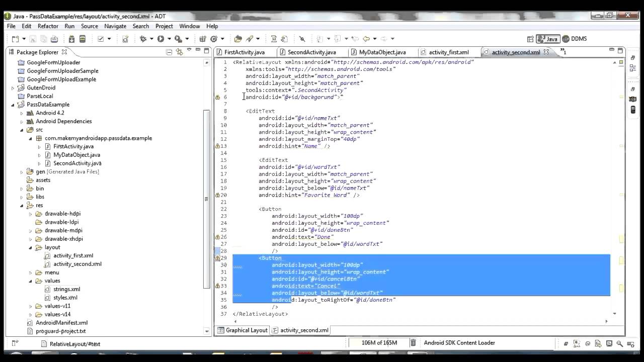Select styles.xml in the tree
Screen dimensions: 644x362
coord(65,298)
